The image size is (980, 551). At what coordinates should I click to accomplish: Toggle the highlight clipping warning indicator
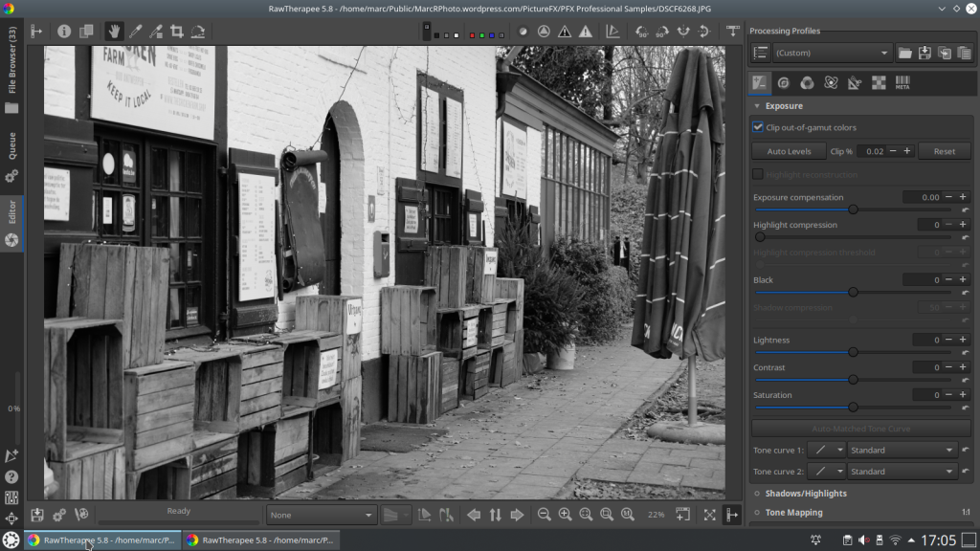[586, 31]
